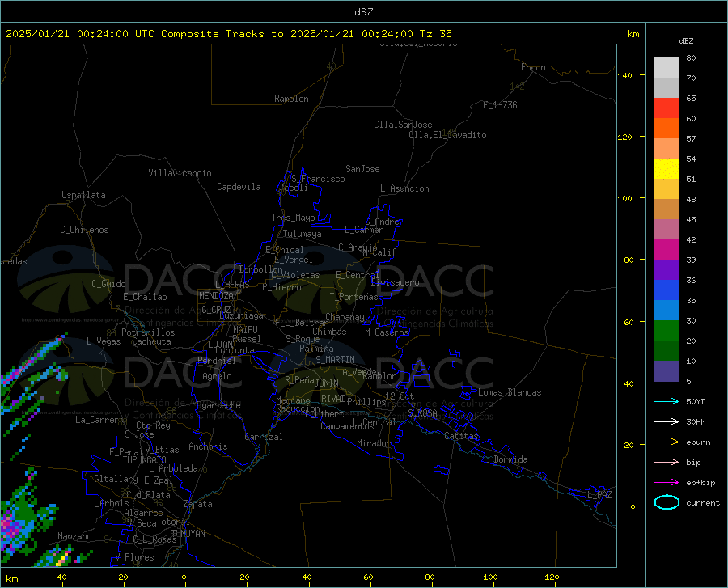Click the timestamp header text line
Screen dimensions: 728x588
[x=228, y=34]
